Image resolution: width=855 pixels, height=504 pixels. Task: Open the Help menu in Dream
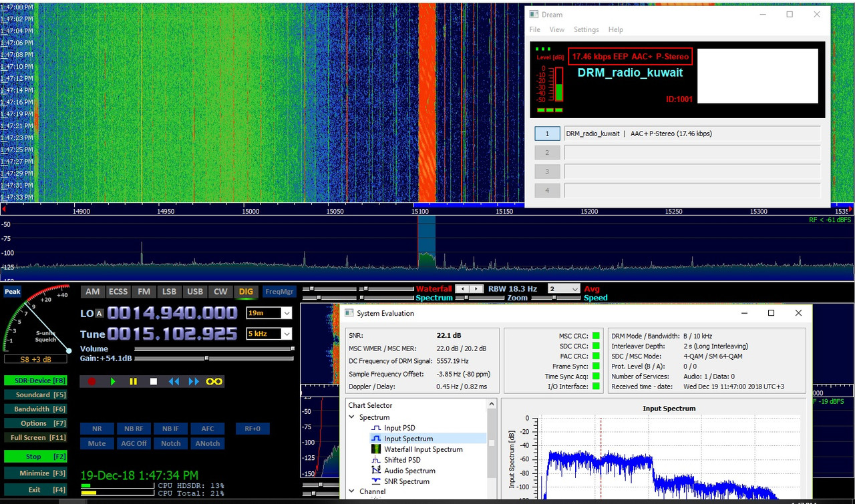(x=616, y=29)
